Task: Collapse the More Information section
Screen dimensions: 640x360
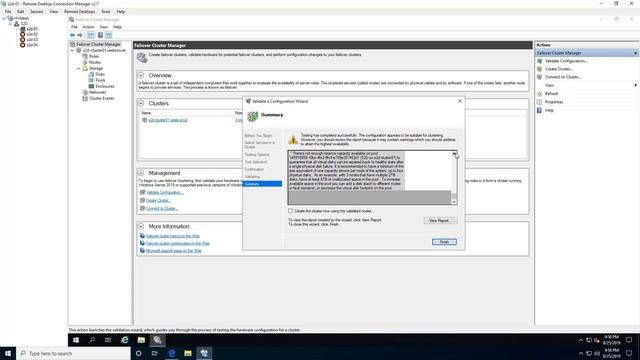Action: (141, 226)
